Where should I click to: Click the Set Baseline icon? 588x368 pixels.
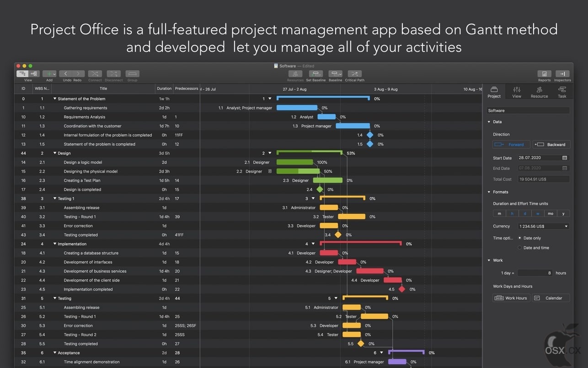(316, 74)
